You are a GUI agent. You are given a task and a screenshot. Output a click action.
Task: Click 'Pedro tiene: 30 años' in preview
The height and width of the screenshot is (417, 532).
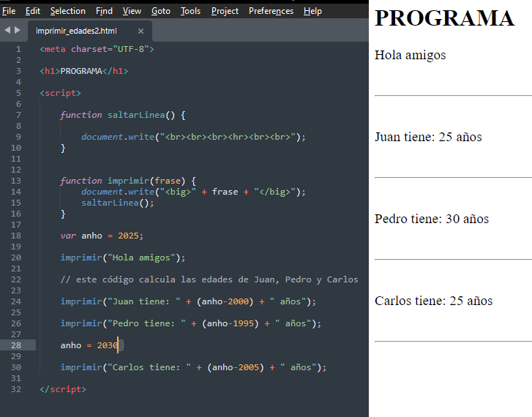click(x=432, y=219)
